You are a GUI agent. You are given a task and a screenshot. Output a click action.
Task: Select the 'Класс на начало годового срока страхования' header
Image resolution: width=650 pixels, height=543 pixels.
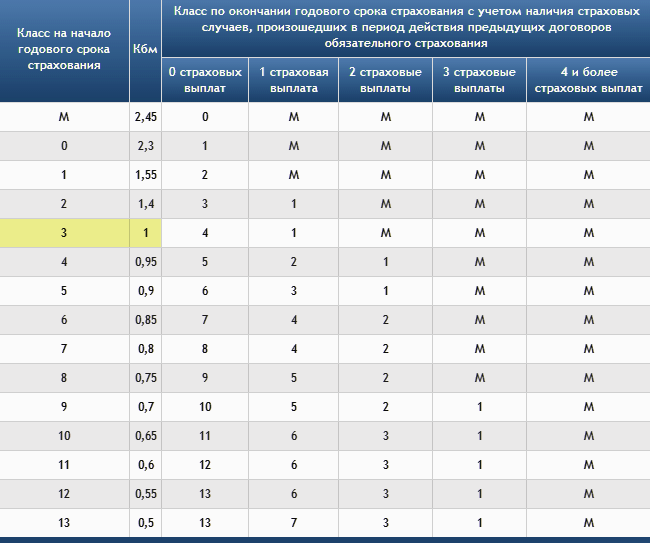[x=64, y=49]
